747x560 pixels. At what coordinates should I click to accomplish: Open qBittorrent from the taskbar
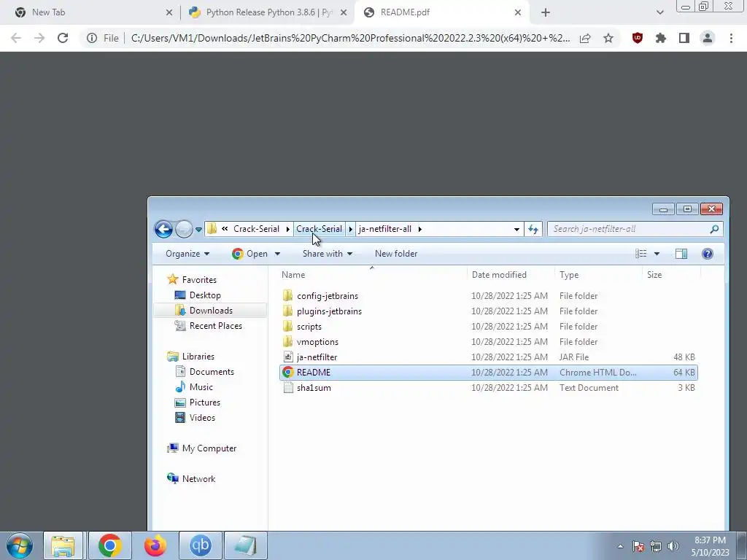(201, 545)
